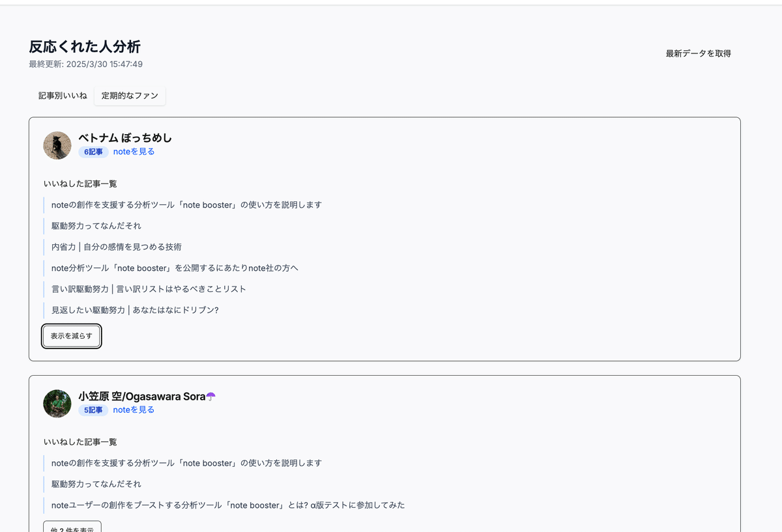The height and width of the screenshot is (532, 782).
Task: Switch to the 定期的なファン tab
Action: 130,95
